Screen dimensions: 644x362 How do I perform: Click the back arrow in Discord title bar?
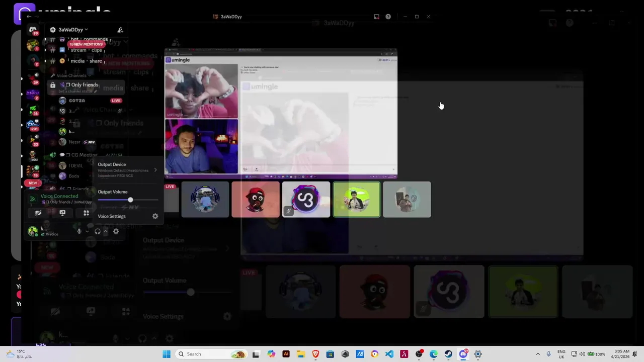point(29,17)
